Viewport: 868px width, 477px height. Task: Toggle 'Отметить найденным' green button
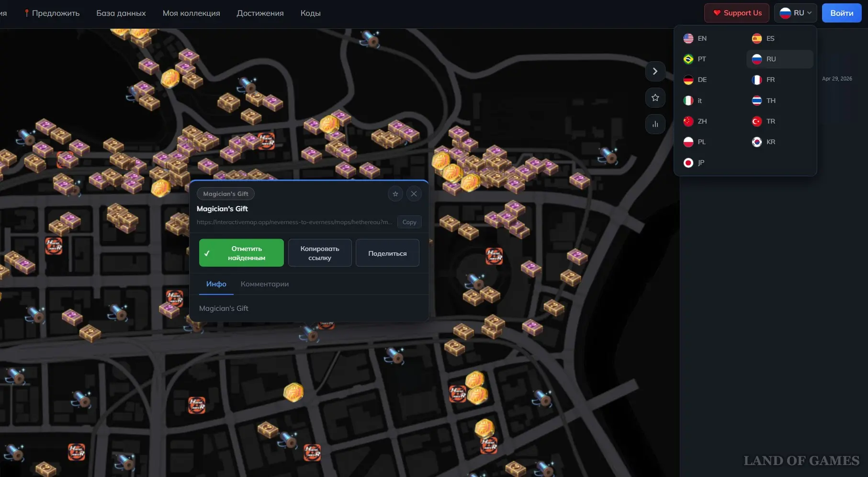[241, 253]
